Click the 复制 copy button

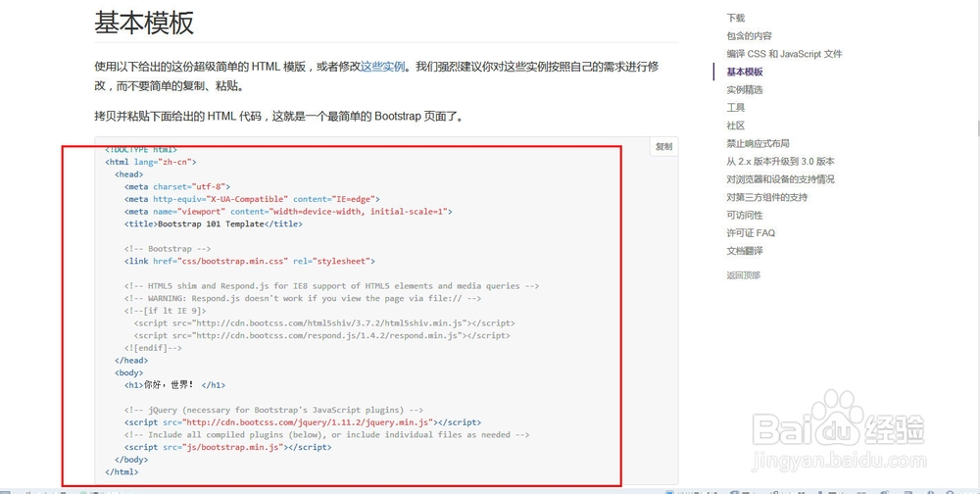[x=663, y=147]
